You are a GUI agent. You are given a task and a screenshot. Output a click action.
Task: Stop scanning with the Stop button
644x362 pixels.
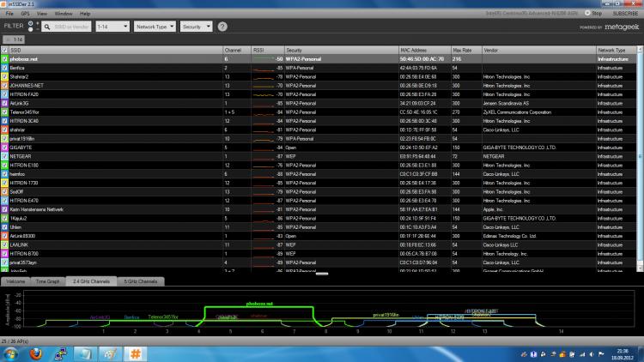[593, 14]
